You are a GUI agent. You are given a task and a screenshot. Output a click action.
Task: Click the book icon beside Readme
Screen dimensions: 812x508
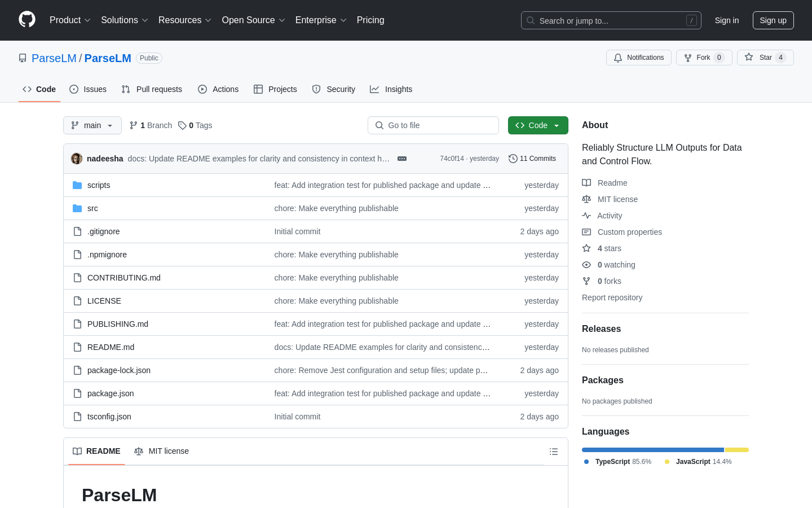coord(586,183)
